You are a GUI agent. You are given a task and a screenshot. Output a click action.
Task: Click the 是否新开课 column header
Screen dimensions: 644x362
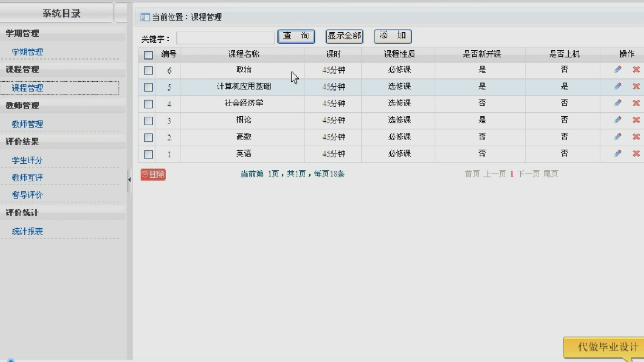click(482, 54)
